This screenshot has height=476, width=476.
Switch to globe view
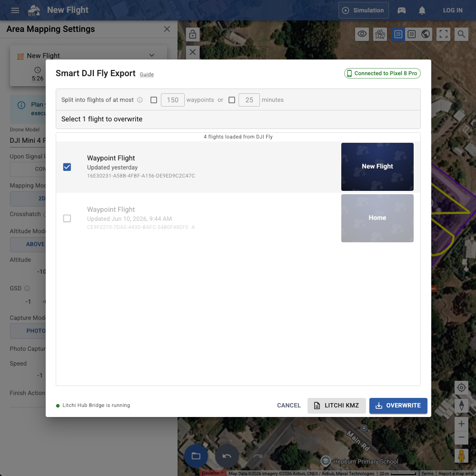[x=426, y=34]
